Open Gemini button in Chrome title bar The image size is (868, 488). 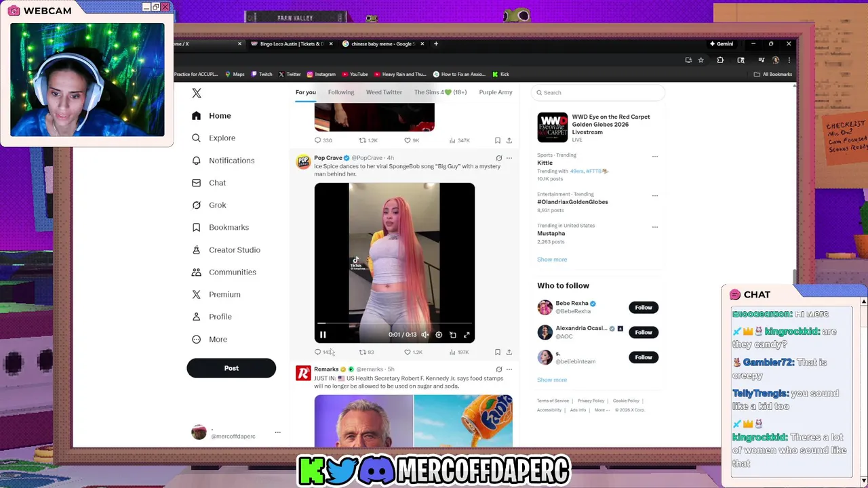pyautogui.click(x=722, y=44)
